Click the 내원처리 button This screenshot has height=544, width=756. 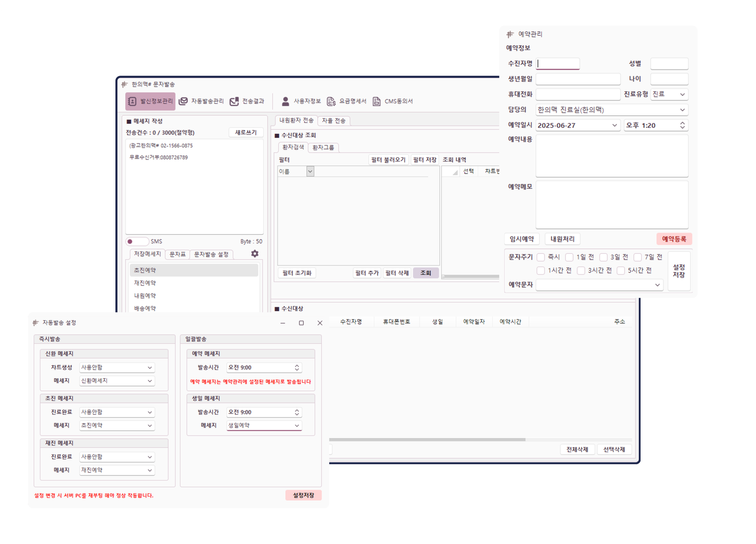[x=562, y=239]
